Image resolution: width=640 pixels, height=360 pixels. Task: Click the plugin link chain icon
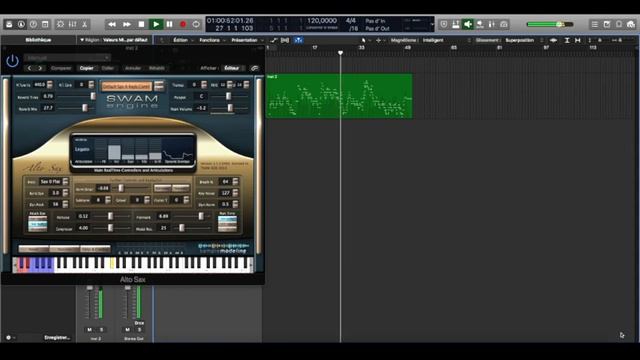tap(254, 68)
